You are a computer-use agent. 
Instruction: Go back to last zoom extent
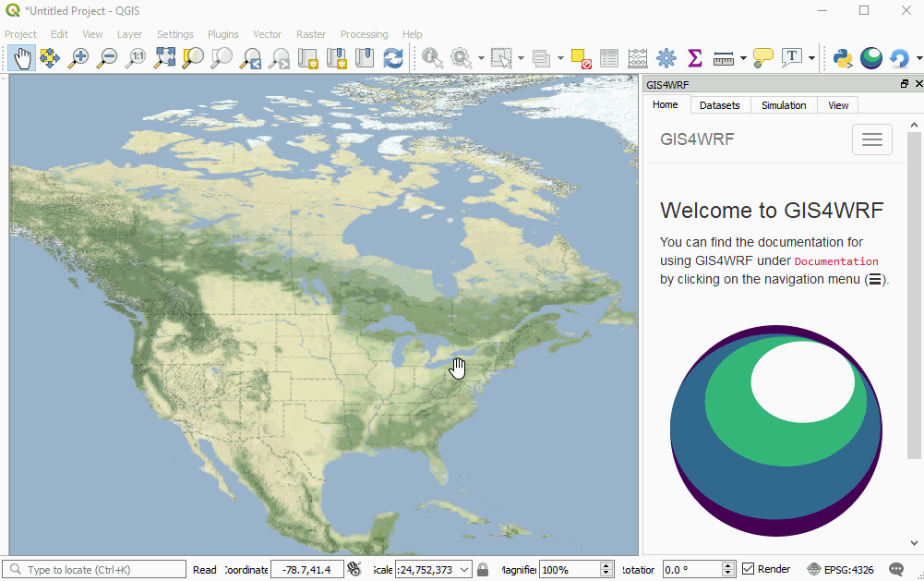(250, 58)
